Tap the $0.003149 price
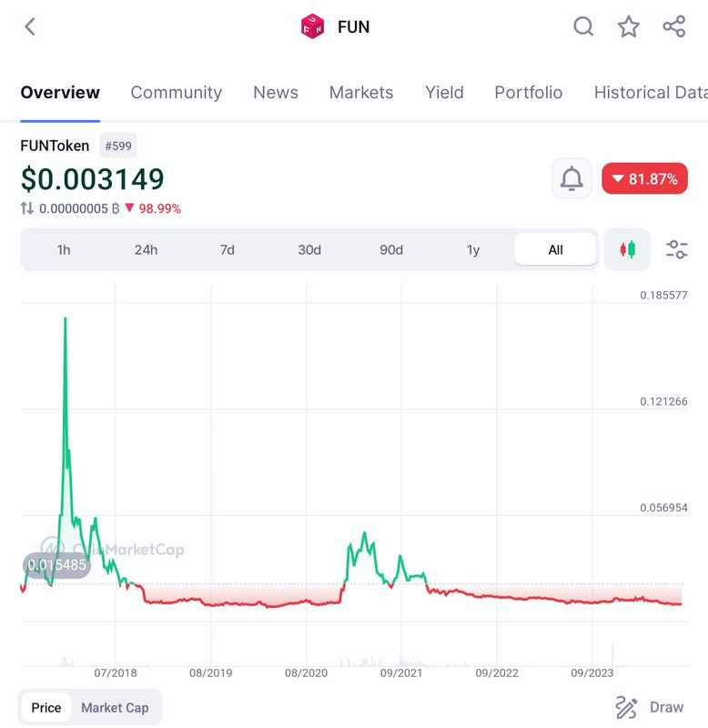This screenshot has width=708, height=728. click(93, 178)
